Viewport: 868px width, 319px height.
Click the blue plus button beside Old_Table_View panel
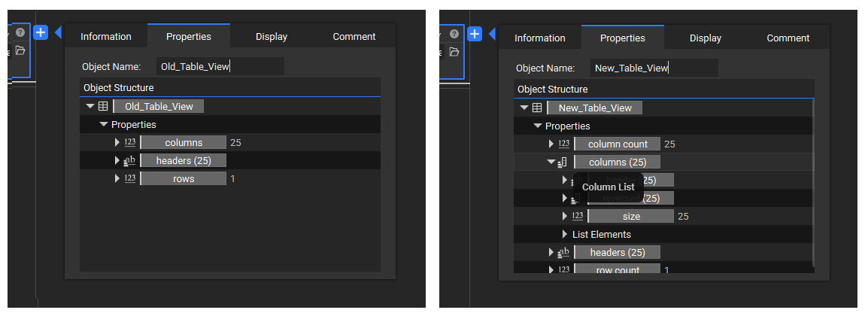pos(41,32)
